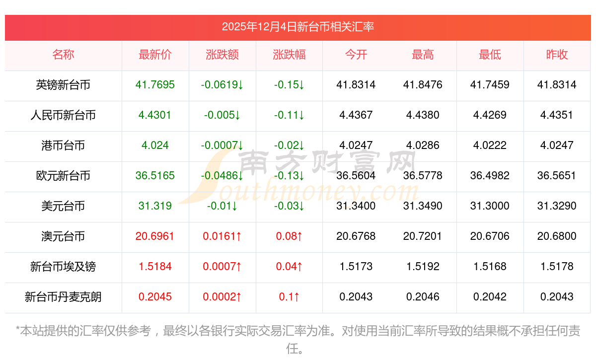This screenshot has height=364, width=596.
Task: Click the 人民币新台币 row name
Action: pyautogui.click(x=63, y=115)
